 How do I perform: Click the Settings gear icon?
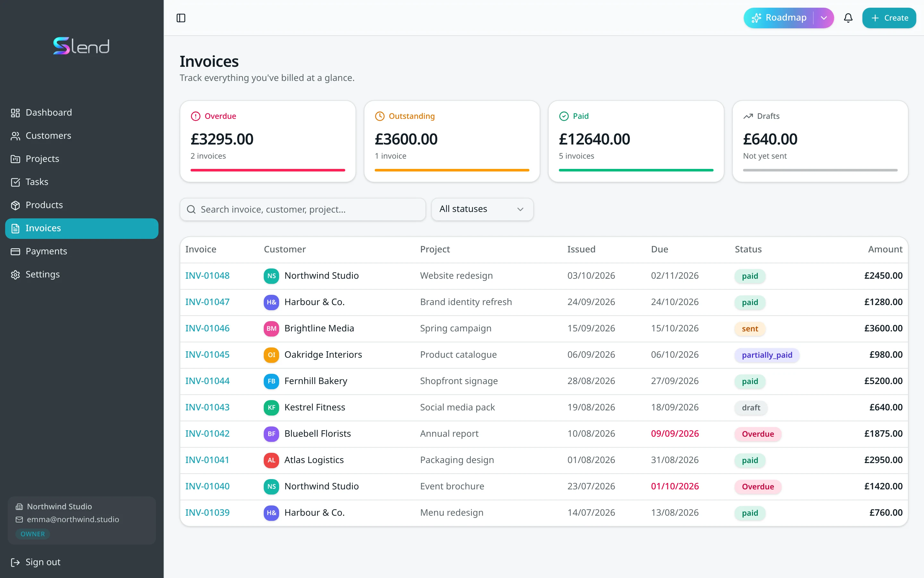coord(15,275)
